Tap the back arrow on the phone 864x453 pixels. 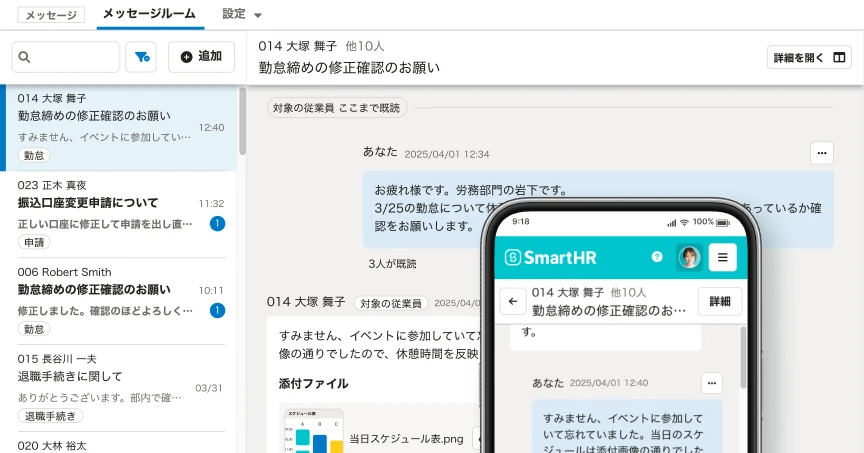(x=513, y=301)
